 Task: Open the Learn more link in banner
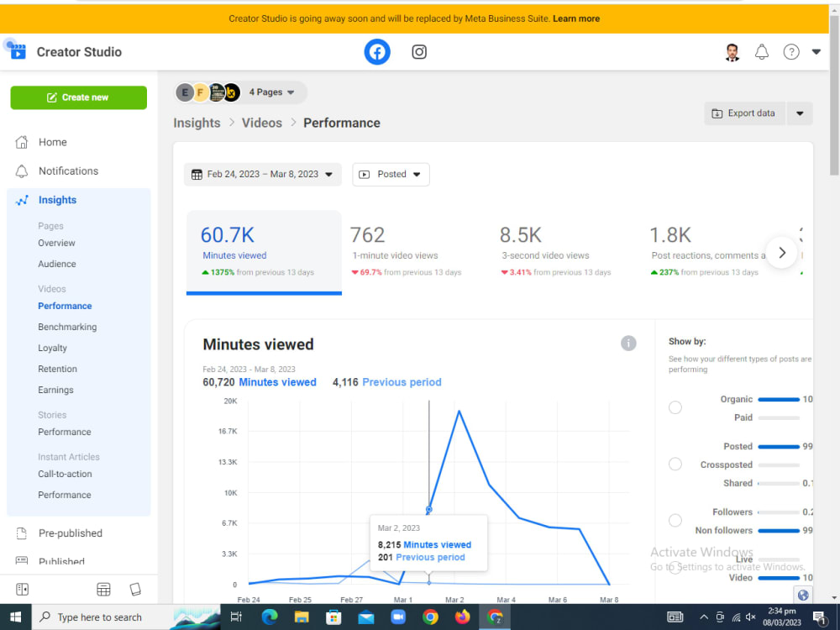[x=576, y=18]
